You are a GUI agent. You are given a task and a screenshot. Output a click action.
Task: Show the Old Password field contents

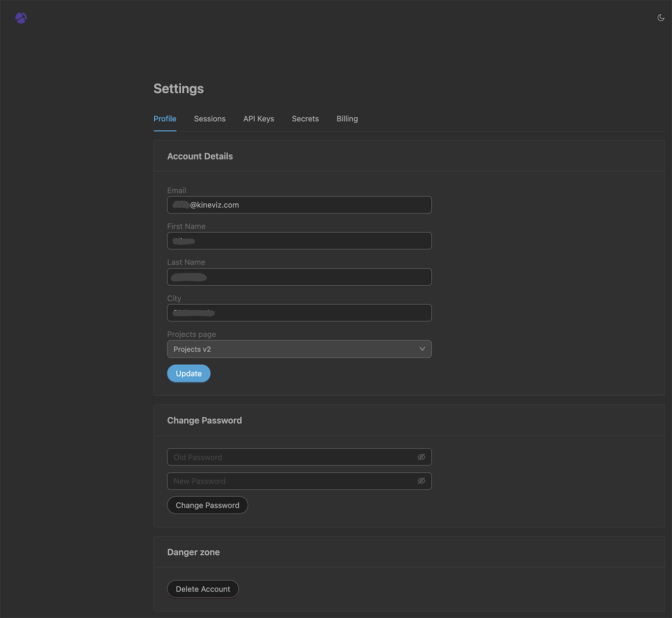coord(422,457)
